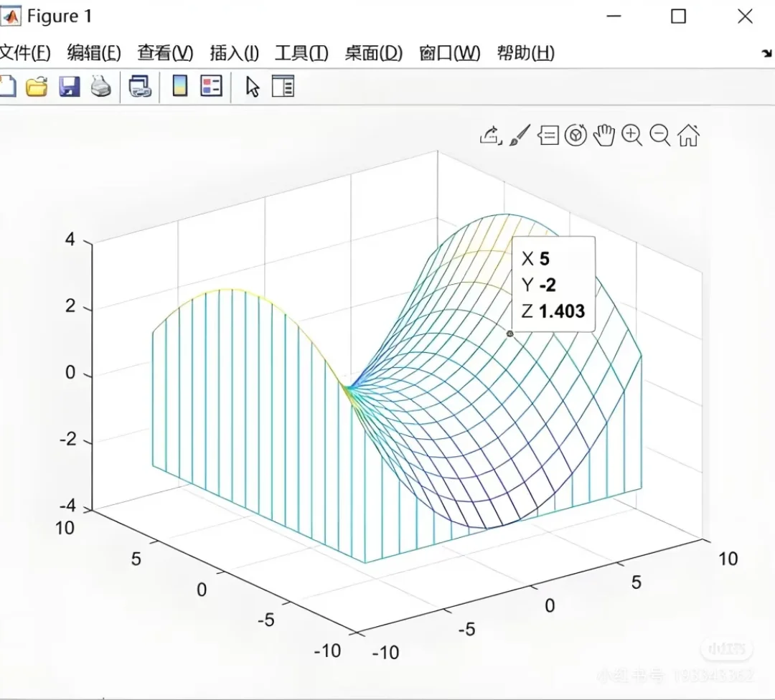Zoom out using the magnifier minus icon

660,135
